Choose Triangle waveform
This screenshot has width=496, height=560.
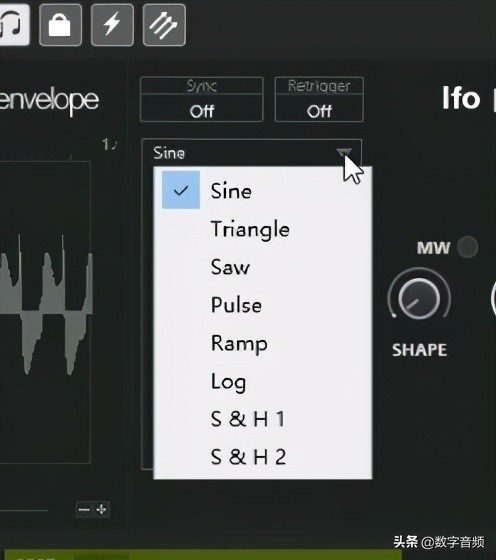point(263,229)
